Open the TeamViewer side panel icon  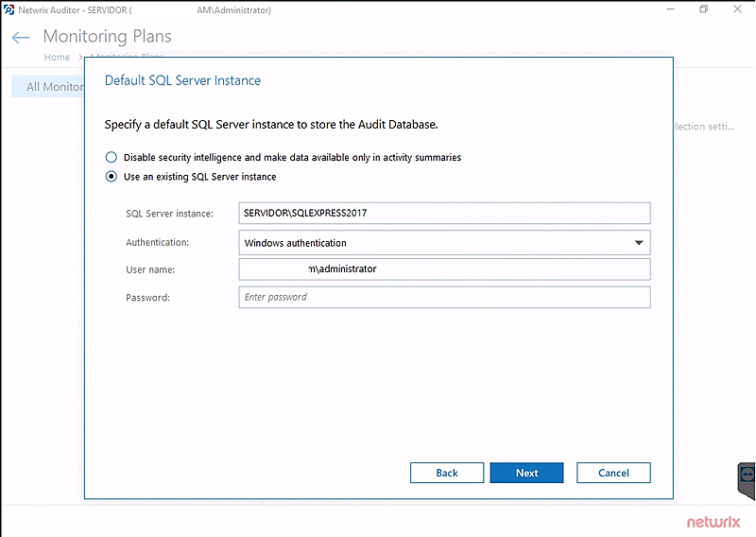coord(747,475)
